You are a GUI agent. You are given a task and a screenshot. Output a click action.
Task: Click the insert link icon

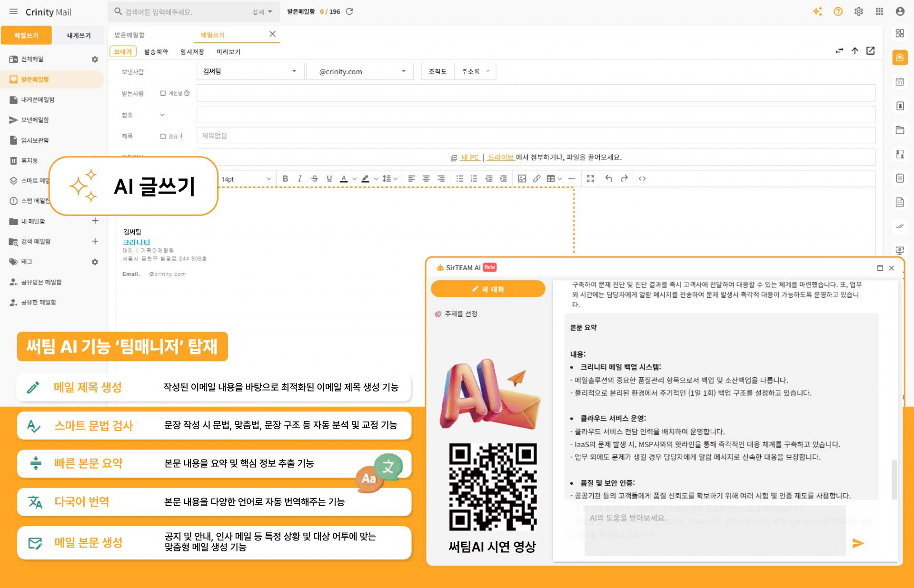(536, 178)
